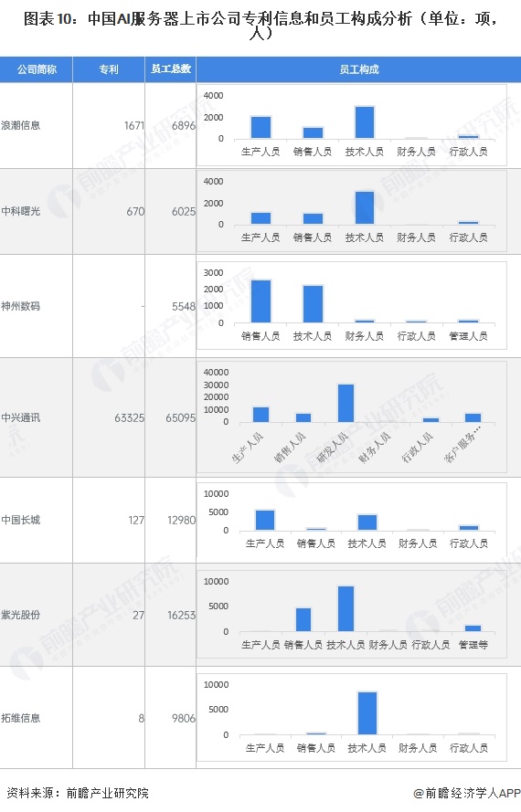This screenshot has height=812, width=521.
Task: Click the 员工总数 column header
Action: (171, 69)
